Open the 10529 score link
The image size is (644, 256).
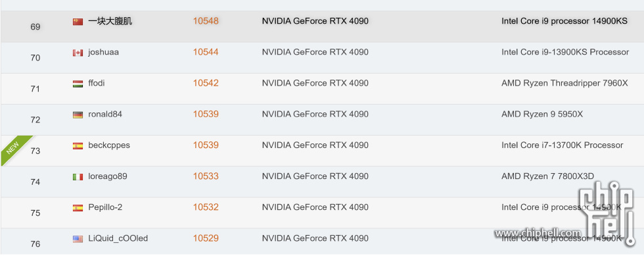click(206, 238)
